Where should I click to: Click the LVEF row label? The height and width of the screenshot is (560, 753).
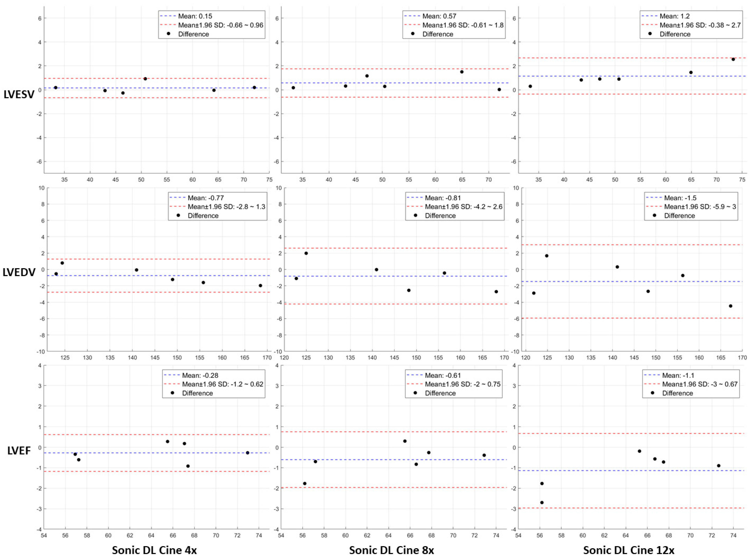click(x=19, y=451)
